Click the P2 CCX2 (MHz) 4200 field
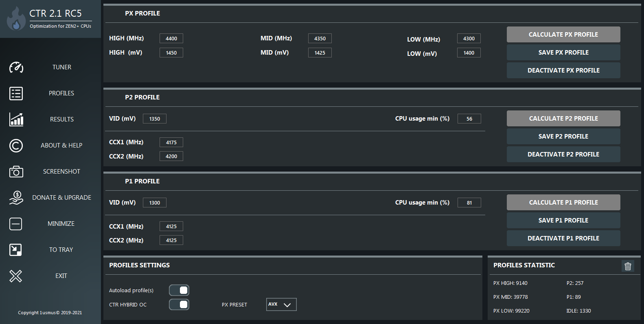 (171, 156)
